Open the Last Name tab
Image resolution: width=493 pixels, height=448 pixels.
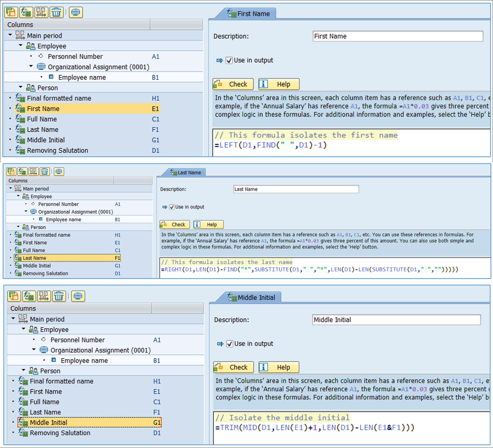point(187,172)
